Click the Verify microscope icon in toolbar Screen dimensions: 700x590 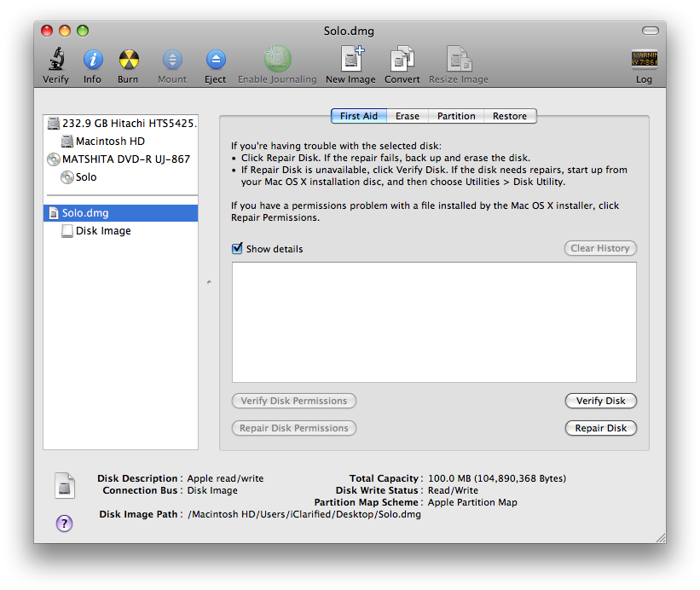click(56, 61)
